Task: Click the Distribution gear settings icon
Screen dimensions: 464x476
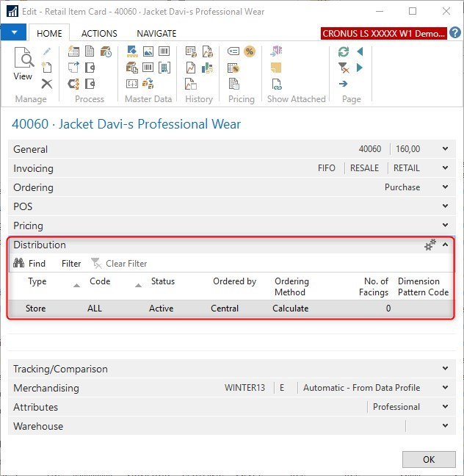Action: (x=430, y=245)
